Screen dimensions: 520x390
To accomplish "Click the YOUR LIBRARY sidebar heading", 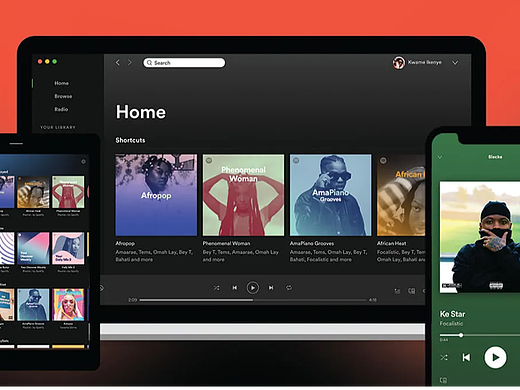I will pos(58,127).
